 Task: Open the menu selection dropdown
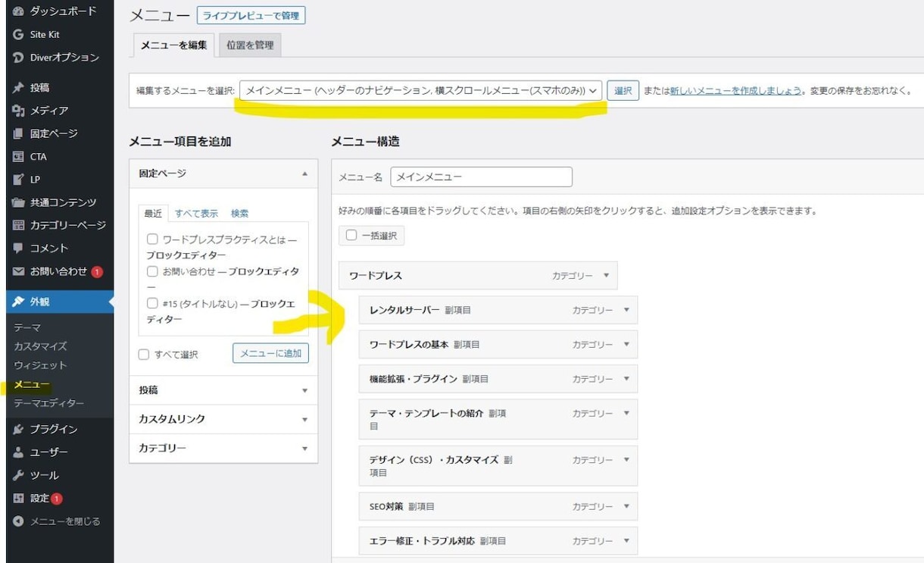point(421,90)
